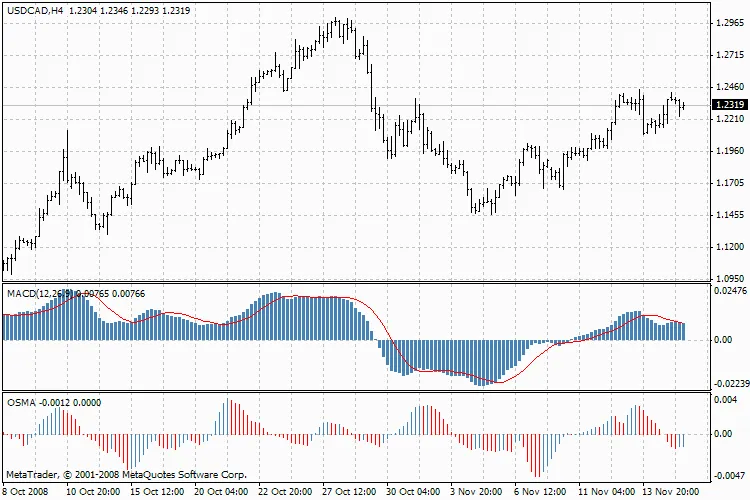Click the 1.1200 price axis label
The height and width of the screenshot is (500, 750).
(x=728, y=247)
